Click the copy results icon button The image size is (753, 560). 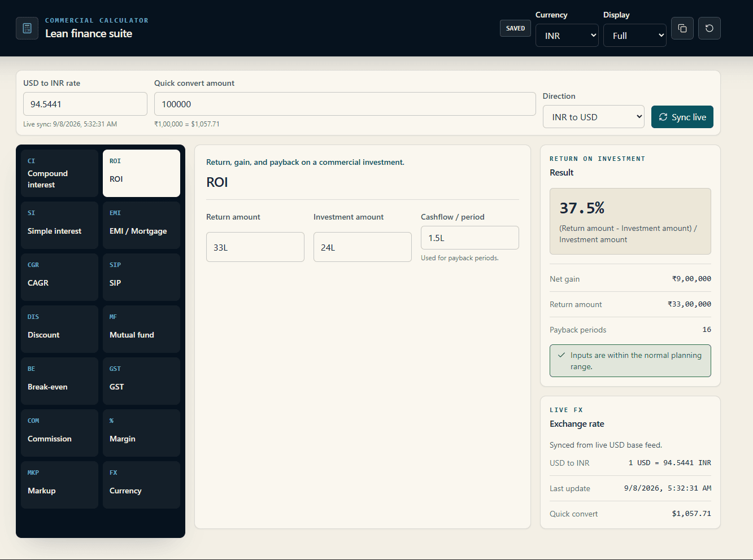click(682, 28)
